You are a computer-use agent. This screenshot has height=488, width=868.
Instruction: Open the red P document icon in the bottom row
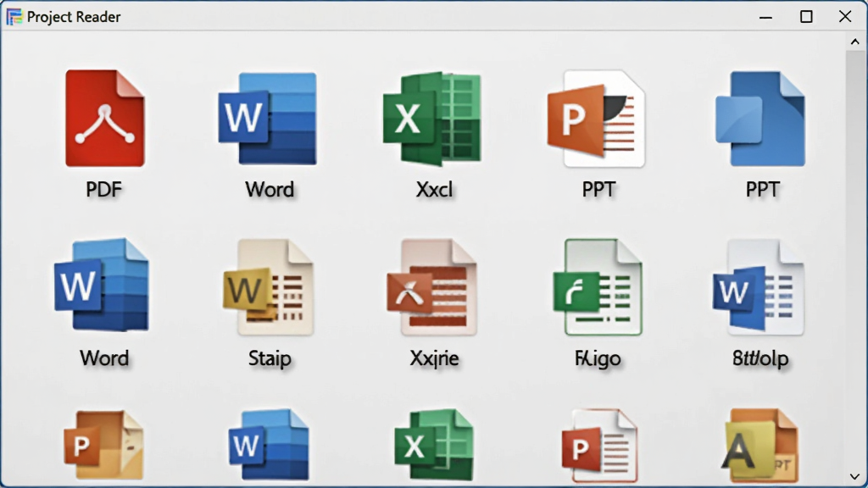pos(599,446)
